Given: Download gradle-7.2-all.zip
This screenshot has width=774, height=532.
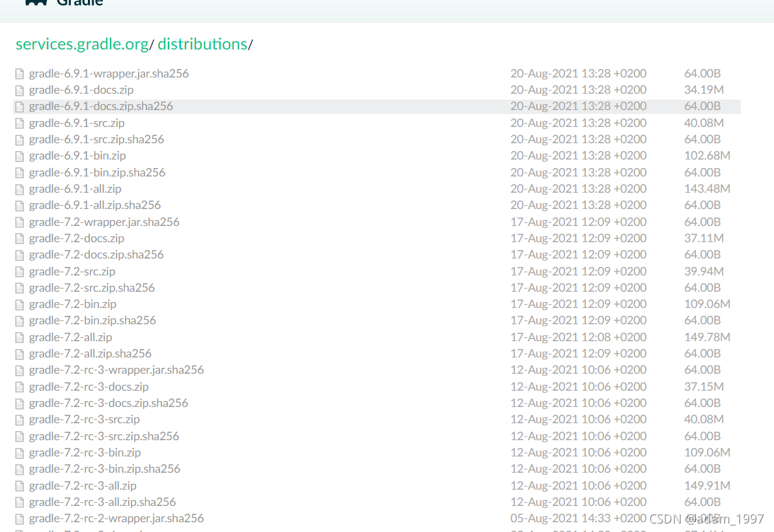Looking at the screenshot, I should [x=70, y=337].
